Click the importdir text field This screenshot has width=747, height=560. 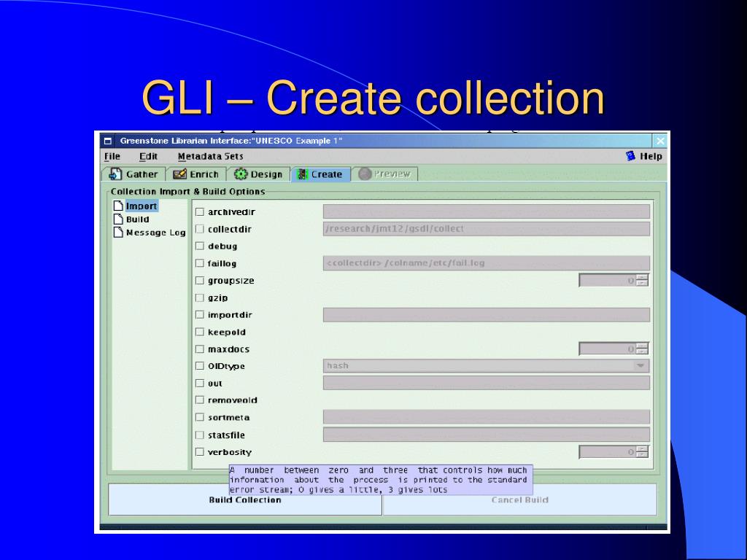coord(487,315)
